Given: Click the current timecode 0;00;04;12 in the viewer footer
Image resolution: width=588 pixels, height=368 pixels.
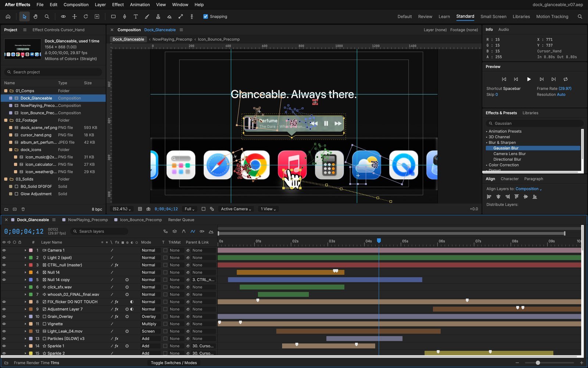Looking at the screenshot, I should tap(166, 209).
